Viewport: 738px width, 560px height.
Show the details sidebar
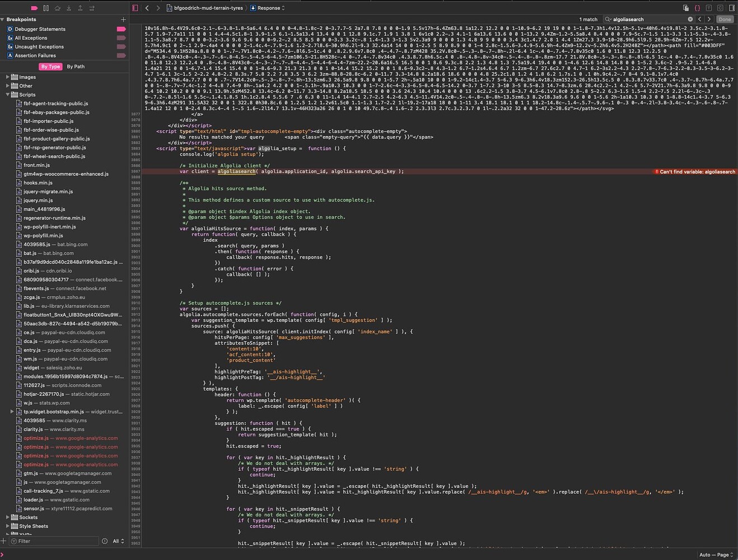pyautogui.click(x=732, y=8)
